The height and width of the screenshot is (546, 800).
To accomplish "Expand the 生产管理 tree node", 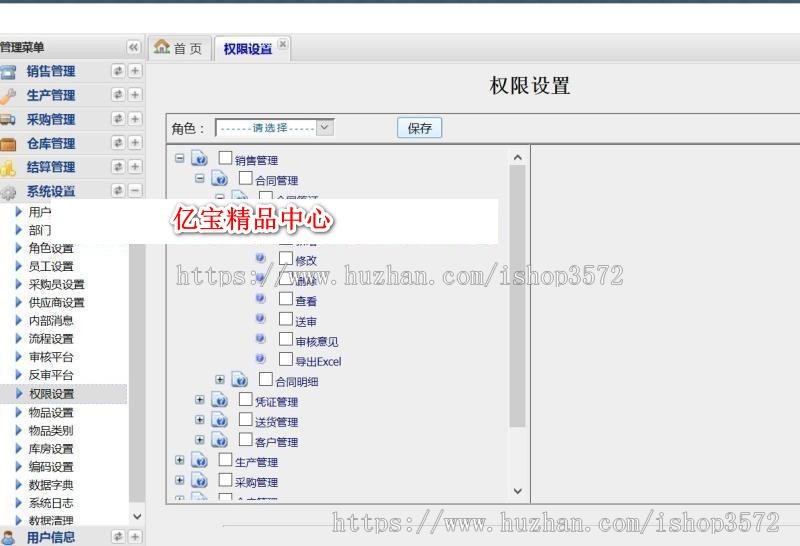I will coord(180,460).
